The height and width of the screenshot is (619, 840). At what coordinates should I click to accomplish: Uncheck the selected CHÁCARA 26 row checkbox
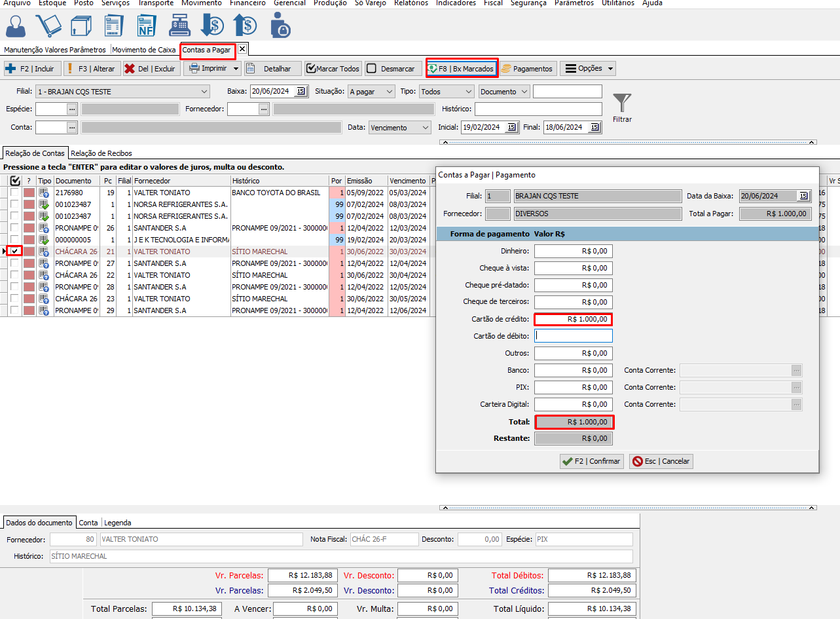pyautogui.click(x=14, y=252)
